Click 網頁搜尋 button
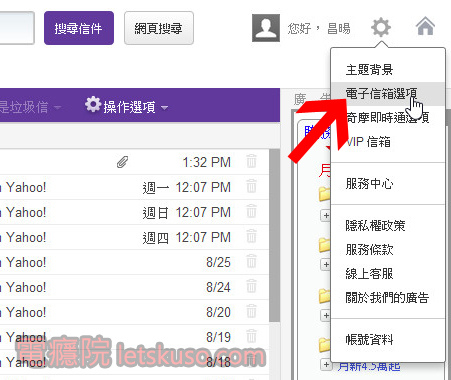This screenshot has width=451, height=380. coord(159,28)
